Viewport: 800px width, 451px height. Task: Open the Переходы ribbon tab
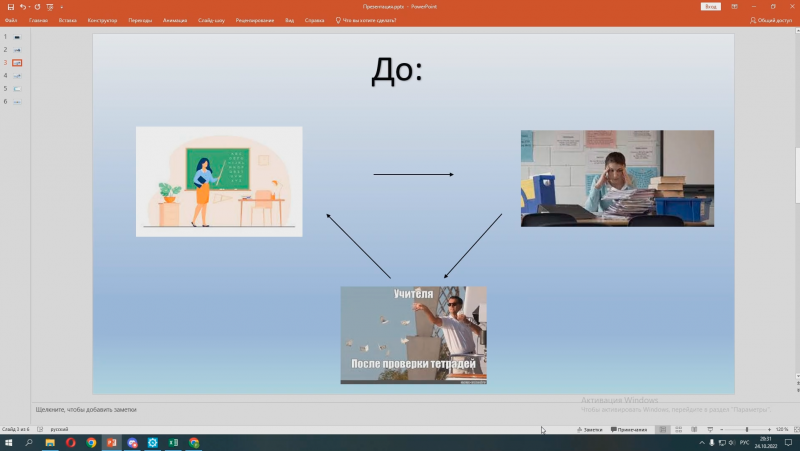click(x=140, y=20)
